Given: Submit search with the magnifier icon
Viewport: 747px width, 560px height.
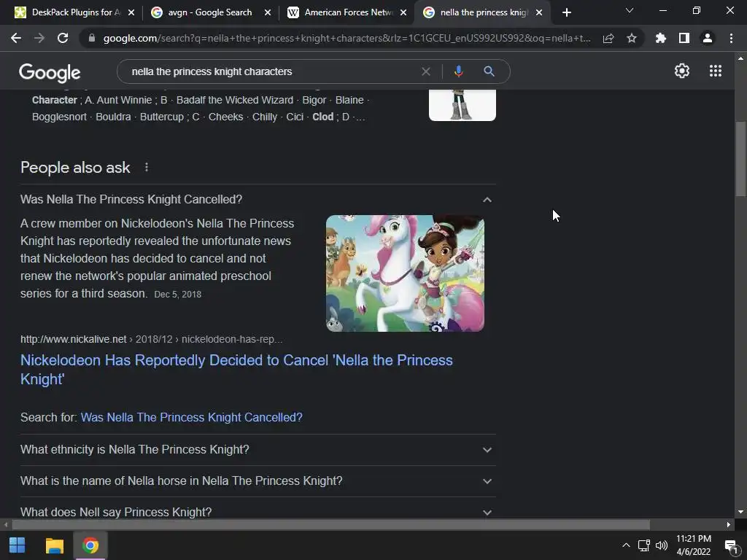Looking at the screenshot, I should click(489, 71).
